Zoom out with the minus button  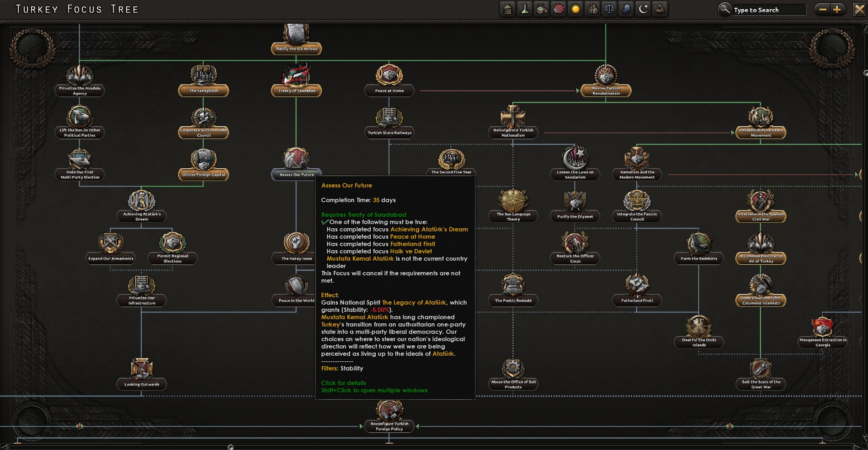click(822, 10)
